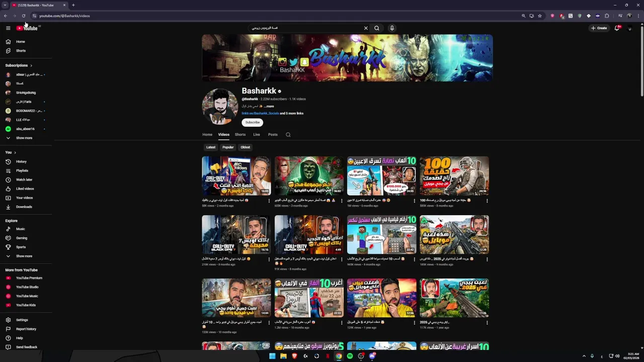Open the YouTube account avatar menu
The height and width of the screenshot is (362, 644).
coord(629,28)
